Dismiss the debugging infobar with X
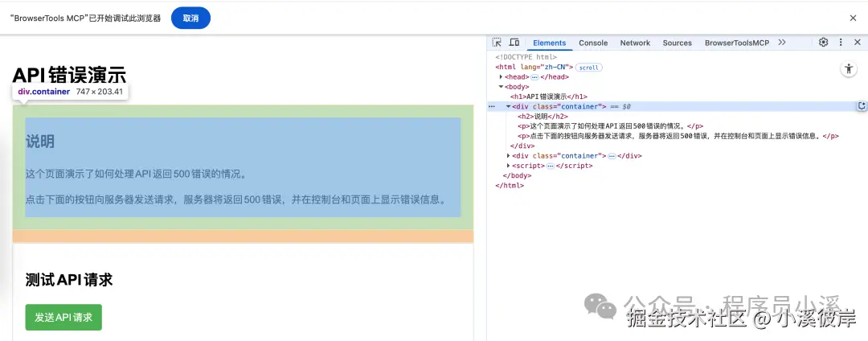The image size is (868, 341). (x=853, y=18)
